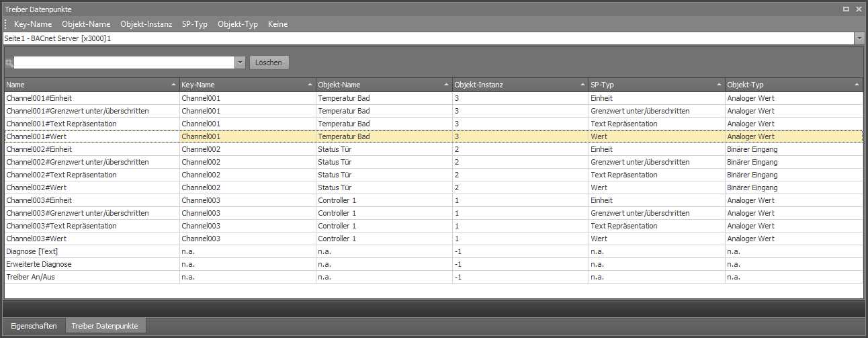Click the toolbar grip handle icon
The image size is (868, 338).
click(6, 24)
